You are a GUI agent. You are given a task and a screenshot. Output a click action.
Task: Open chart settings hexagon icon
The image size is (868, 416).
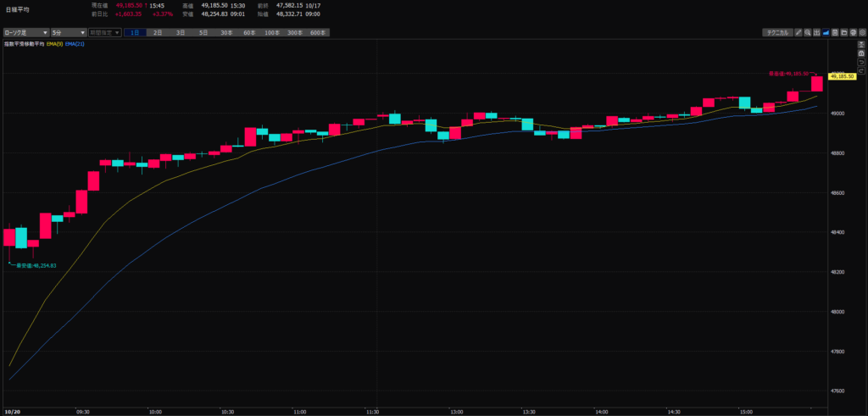pyautogui.click(x=861, y=32)
